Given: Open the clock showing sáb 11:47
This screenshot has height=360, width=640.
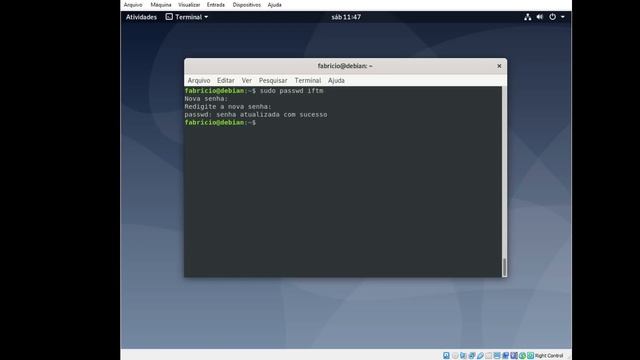Looking at the screenshot, I should [346, 17].
